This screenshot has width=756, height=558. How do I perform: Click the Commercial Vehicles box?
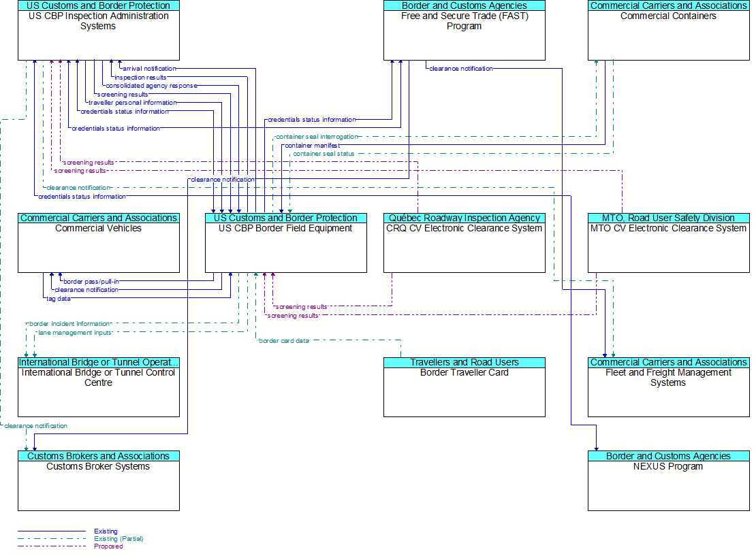[x=98, y=243]
